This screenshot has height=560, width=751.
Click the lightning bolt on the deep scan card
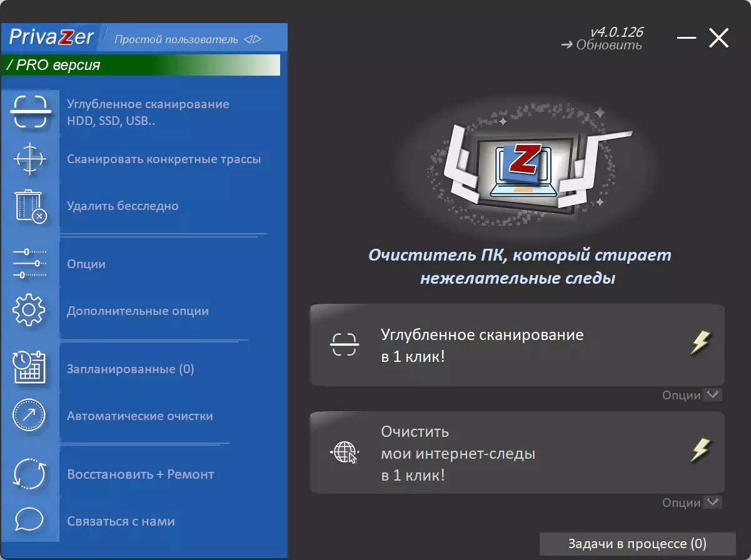(700, 343)
